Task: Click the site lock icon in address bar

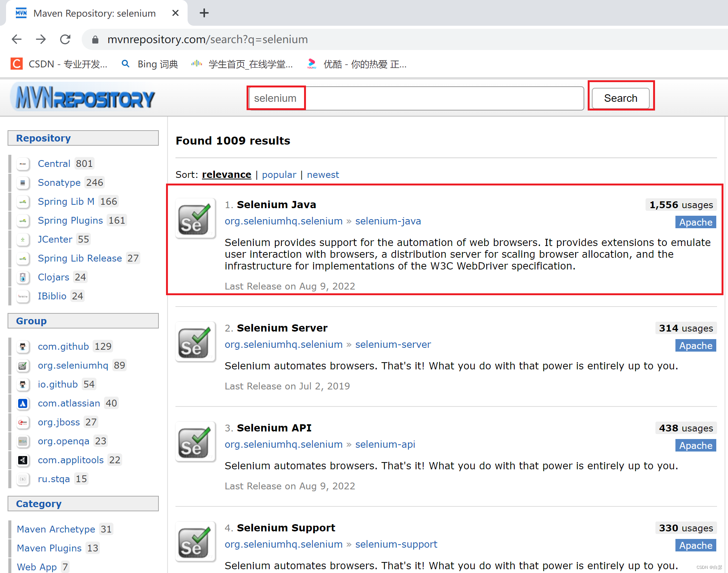Action: coord(95,39)
